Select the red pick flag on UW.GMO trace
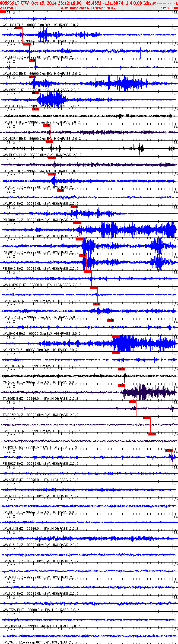The height and width of the screenshot is (644, 178). (x=36, y=93)
